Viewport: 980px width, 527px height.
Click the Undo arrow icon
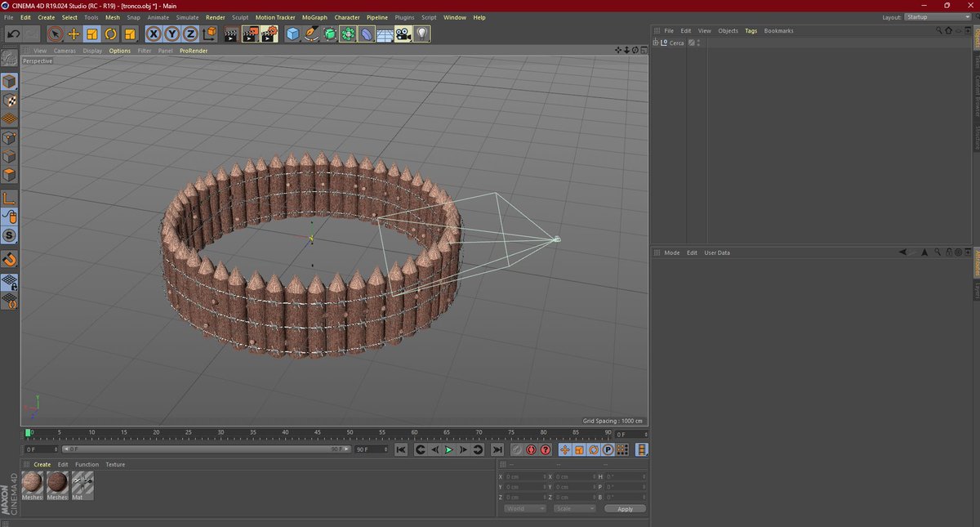(14, 34)
